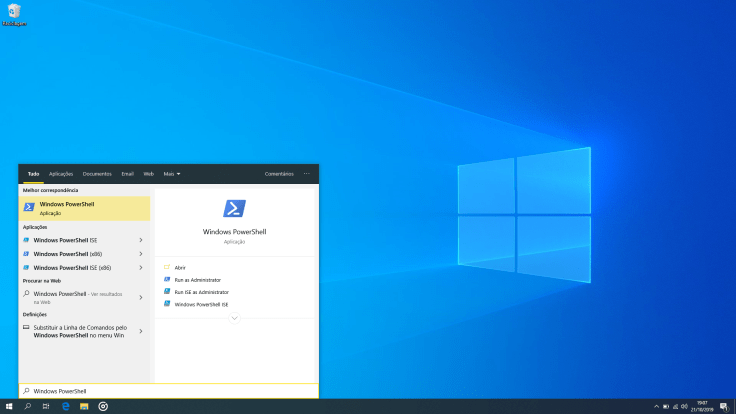Screen dimensions: 736x414
Task: Launch Microsoft Edge from the taskbar
Action: pos(66,406)
